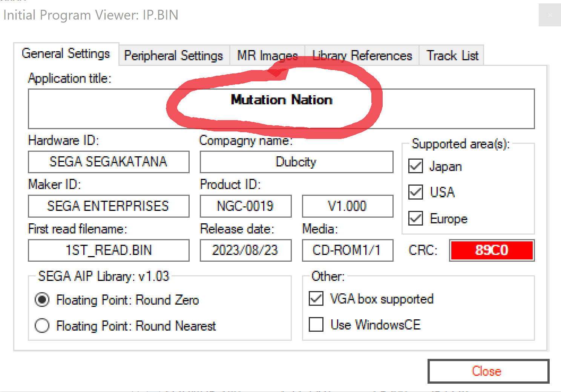
Task: Click the Media label
Action: point(320,229)
